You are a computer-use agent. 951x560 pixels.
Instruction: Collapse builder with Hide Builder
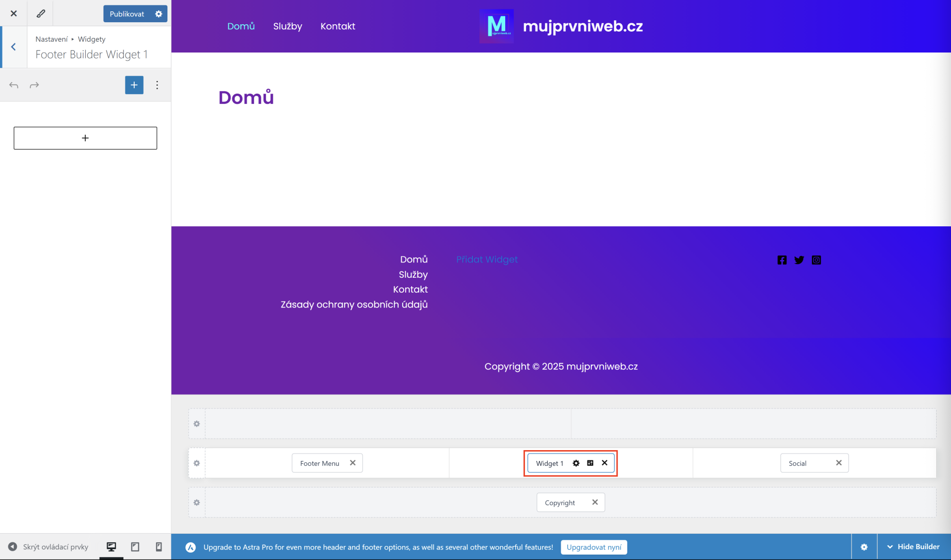point(913,547)
